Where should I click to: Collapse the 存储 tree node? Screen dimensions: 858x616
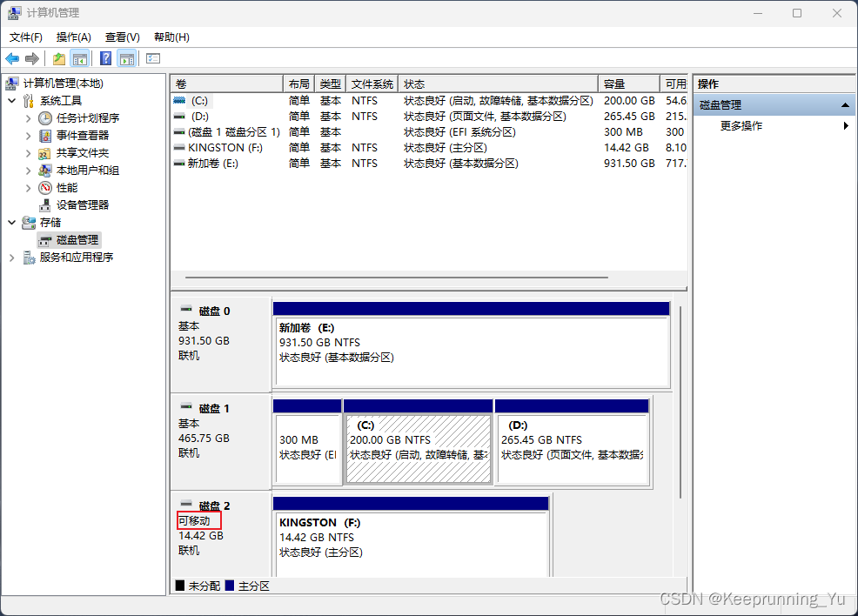tap(12, 223)
